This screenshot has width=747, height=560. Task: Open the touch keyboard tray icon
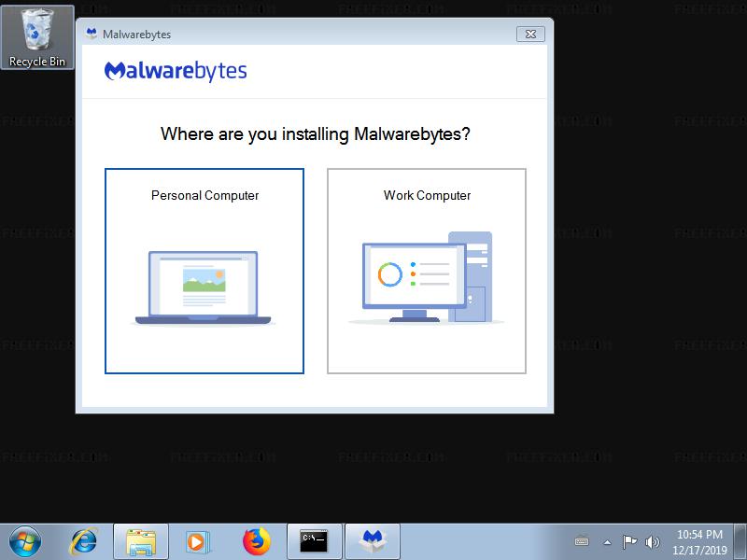(x=582, y=542)
